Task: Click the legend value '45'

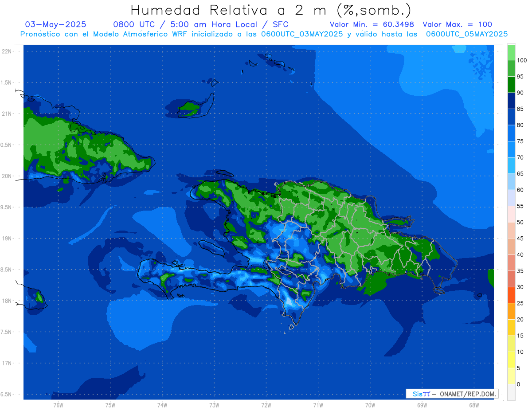Action: click(520, 239)
